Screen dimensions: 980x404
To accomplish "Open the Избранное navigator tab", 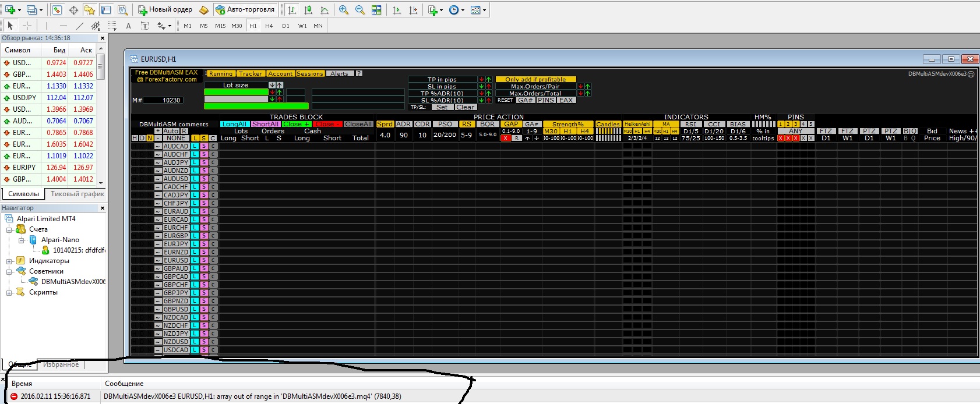I will pos(61,364).
